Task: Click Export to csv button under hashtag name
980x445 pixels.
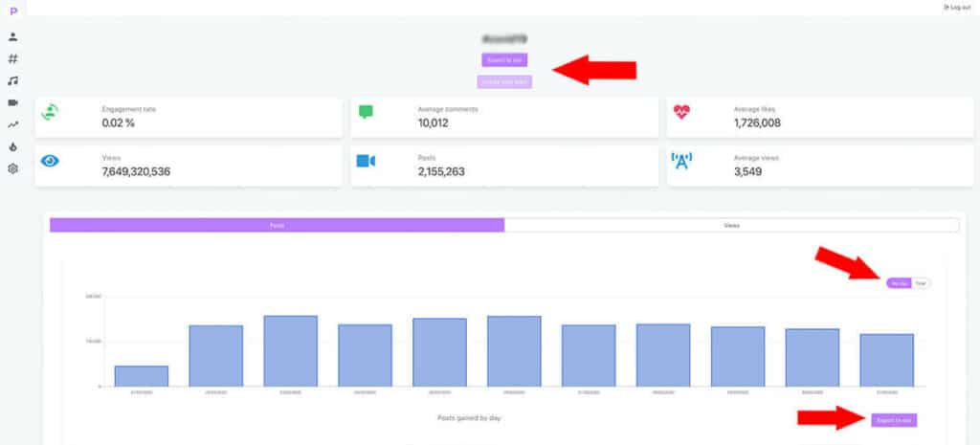Action: point(504,60)
